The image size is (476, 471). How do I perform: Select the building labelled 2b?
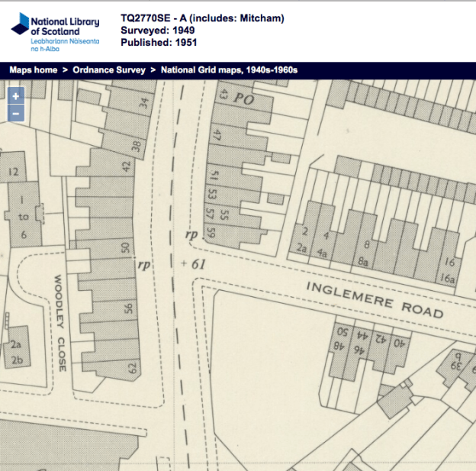tap(17, 360)
